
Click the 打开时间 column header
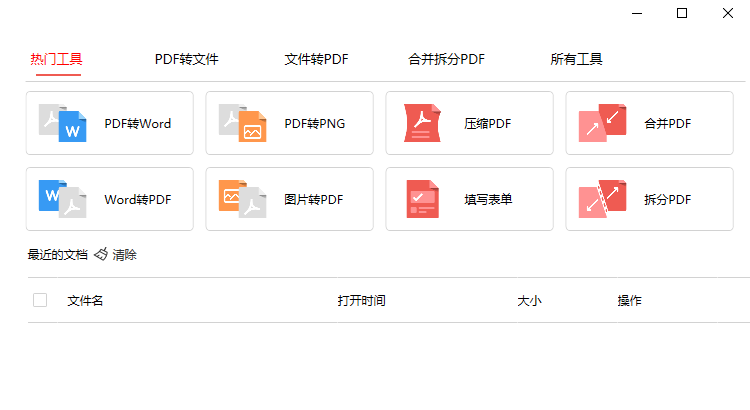pos(362,300)
